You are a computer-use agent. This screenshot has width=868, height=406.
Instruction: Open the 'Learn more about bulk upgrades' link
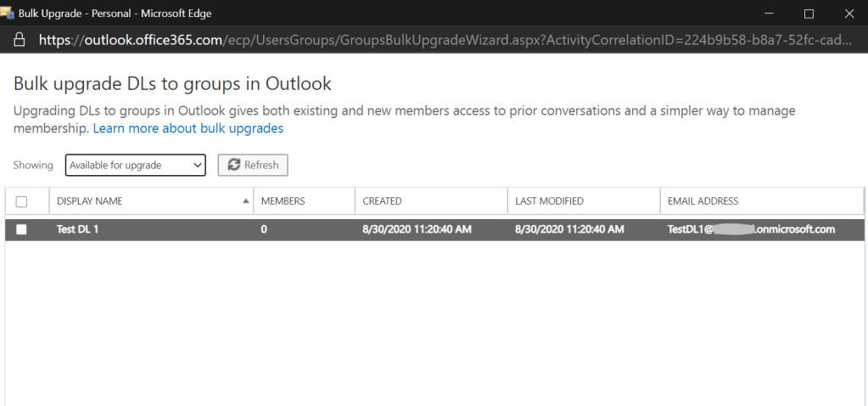188,128
